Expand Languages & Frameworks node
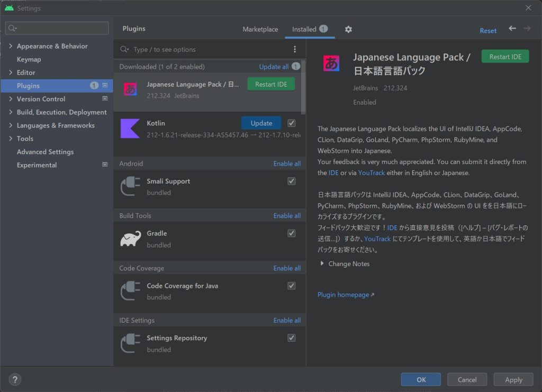Viewport: 542px width, 392px height. 11,125
